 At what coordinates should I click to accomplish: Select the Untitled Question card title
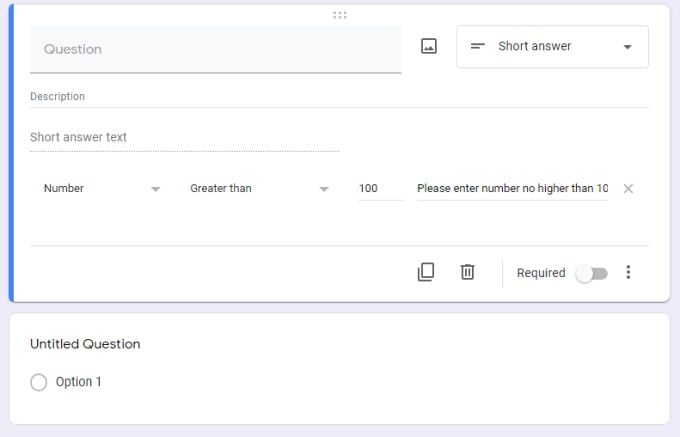click(85, 344)
